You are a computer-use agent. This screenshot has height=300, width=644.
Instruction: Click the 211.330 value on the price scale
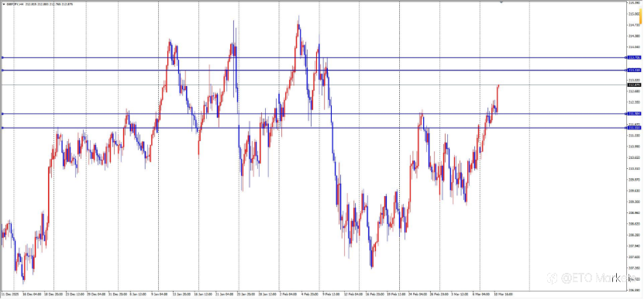(634, 135)
